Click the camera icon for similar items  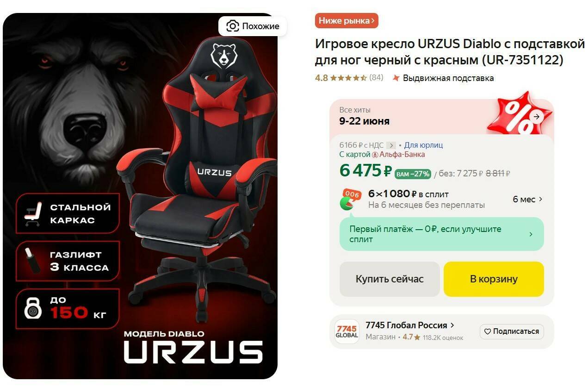point(232,26)
